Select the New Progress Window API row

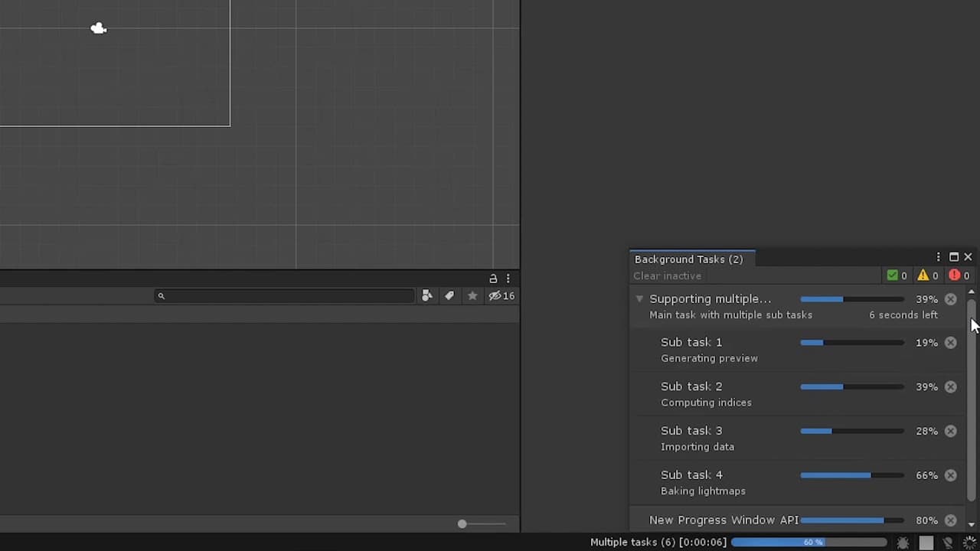(x=796, y=520)
